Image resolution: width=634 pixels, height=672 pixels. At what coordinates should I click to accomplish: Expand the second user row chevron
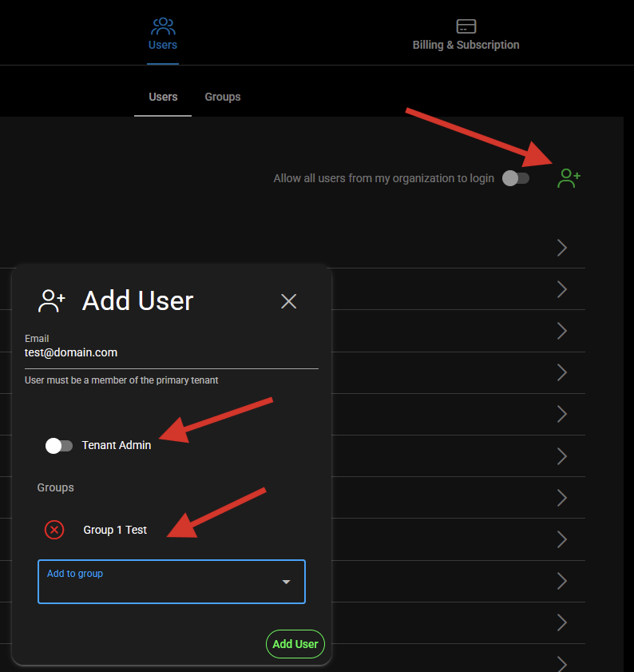click(561, 289)
